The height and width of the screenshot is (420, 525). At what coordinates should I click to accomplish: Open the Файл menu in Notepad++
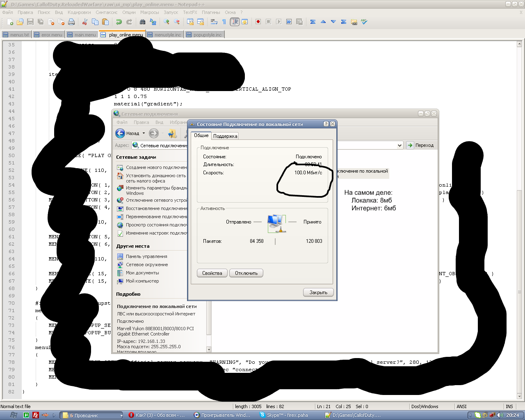point(7,12)
